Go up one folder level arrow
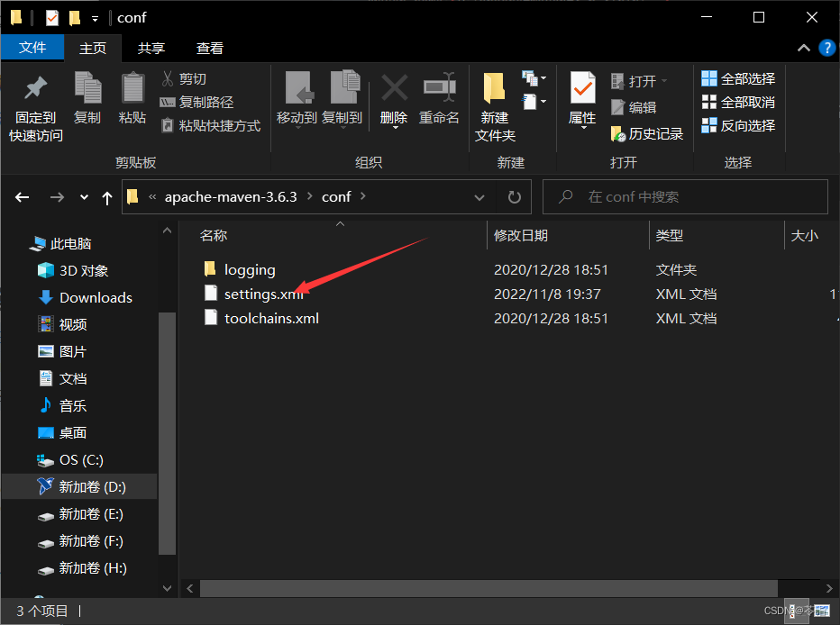Image resolution: width=840 pixels, height=625 pixels. click(x=107, y=198)
